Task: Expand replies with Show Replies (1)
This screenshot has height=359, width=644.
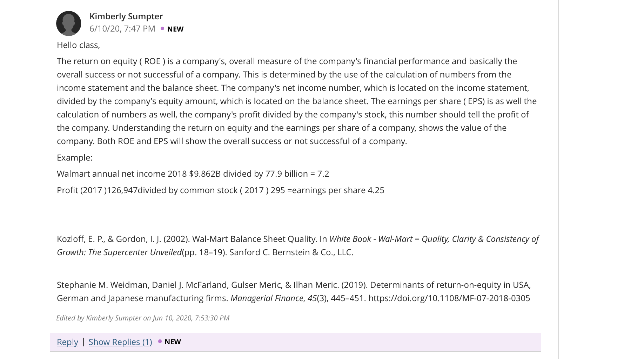Action: point(120,342)
